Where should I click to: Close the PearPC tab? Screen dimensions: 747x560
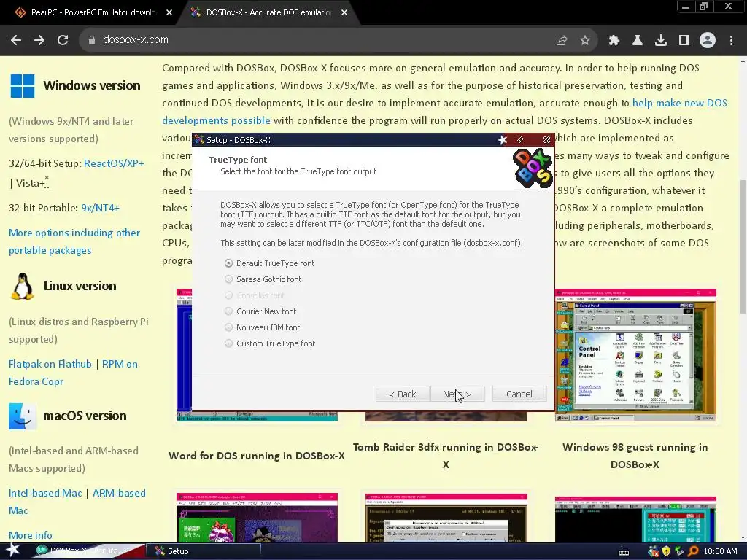coord(169,13)
